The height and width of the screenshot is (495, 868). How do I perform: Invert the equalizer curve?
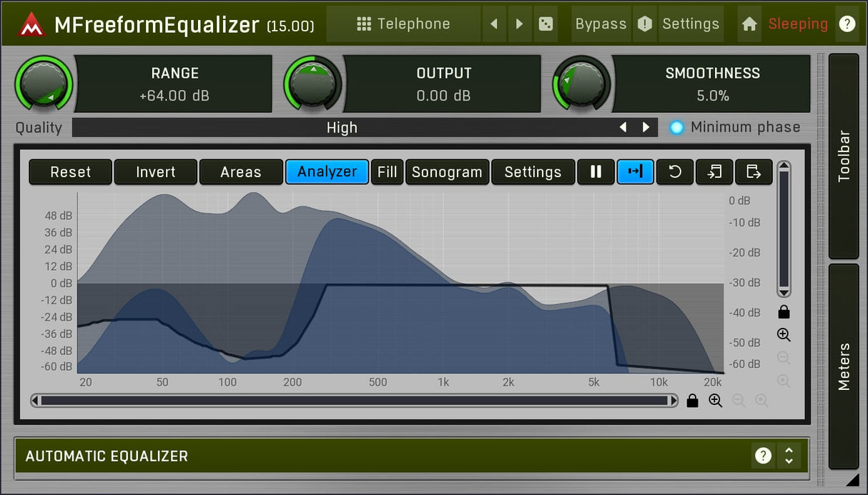[x=155, y=172]
